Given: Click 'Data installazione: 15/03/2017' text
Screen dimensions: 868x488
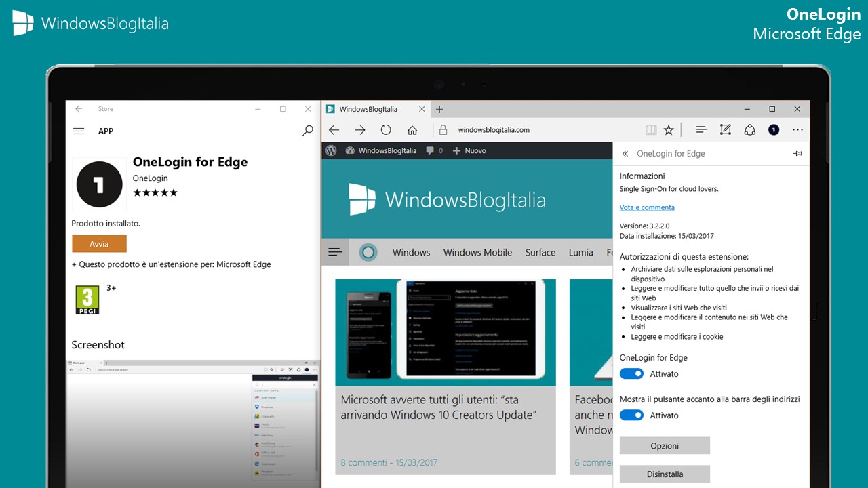Looking at the screenshot, I should click(x=667, y=236).
